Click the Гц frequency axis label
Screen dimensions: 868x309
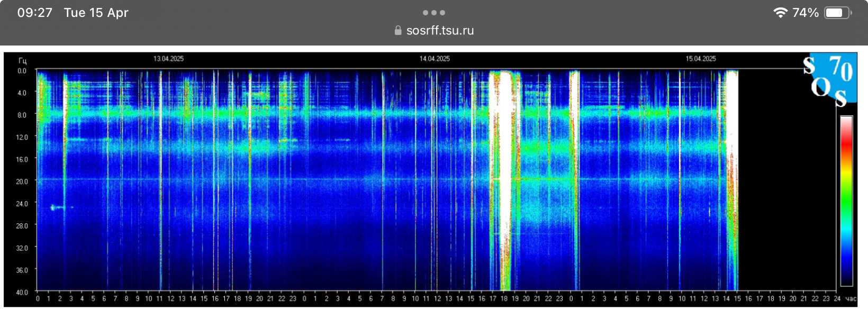pyautogui.click(x=22, y=61)
